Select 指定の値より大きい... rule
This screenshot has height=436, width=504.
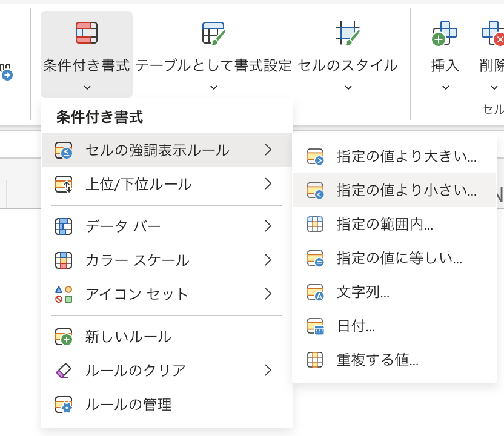[x=406, y=157]
